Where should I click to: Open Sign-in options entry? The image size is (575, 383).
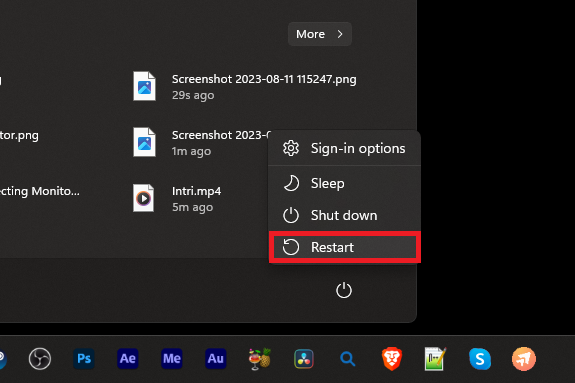pos(344,148)
